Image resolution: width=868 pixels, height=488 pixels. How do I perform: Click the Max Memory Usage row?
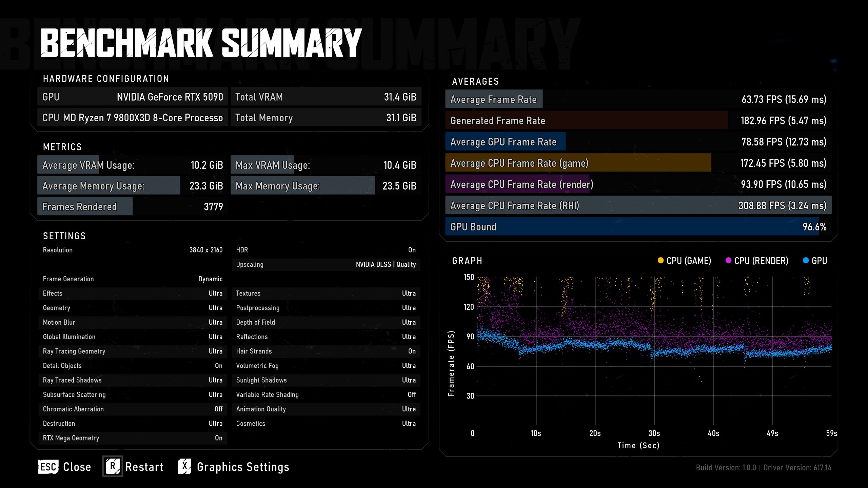point(326,186)
